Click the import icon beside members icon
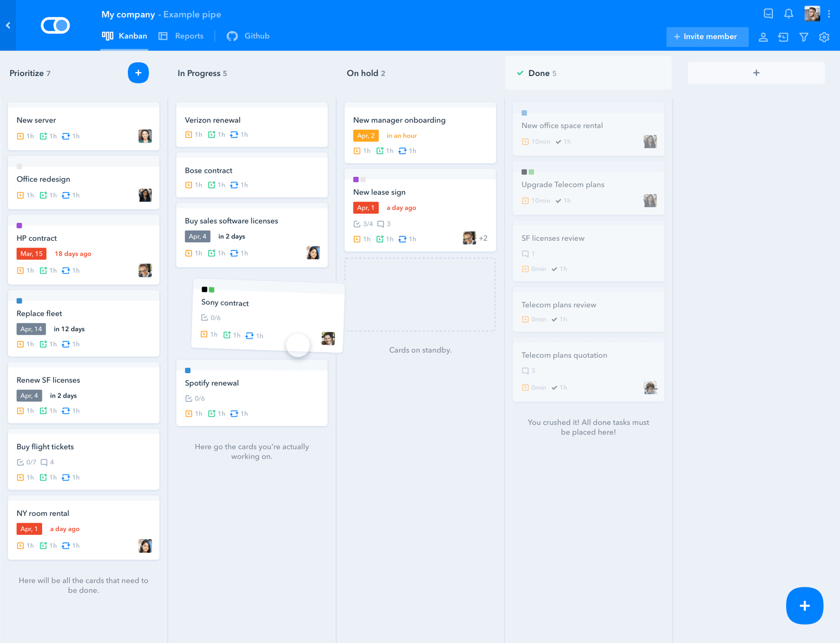 point(783,37)
